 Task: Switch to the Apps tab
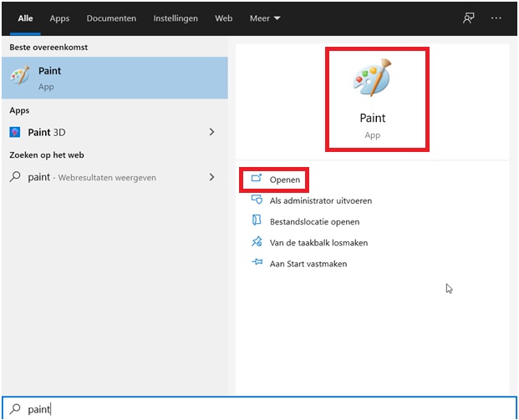(59, 18)
